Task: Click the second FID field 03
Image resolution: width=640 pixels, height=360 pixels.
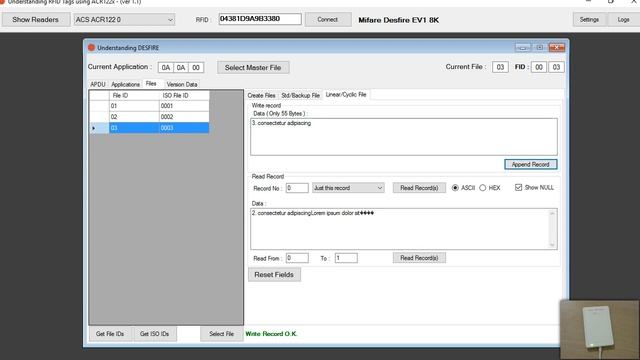Action: click(556, 67)
